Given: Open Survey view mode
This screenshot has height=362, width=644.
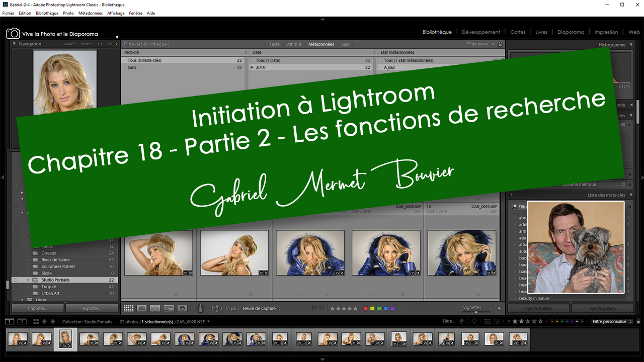Looking at the screenshot, I should coord(169,308).
